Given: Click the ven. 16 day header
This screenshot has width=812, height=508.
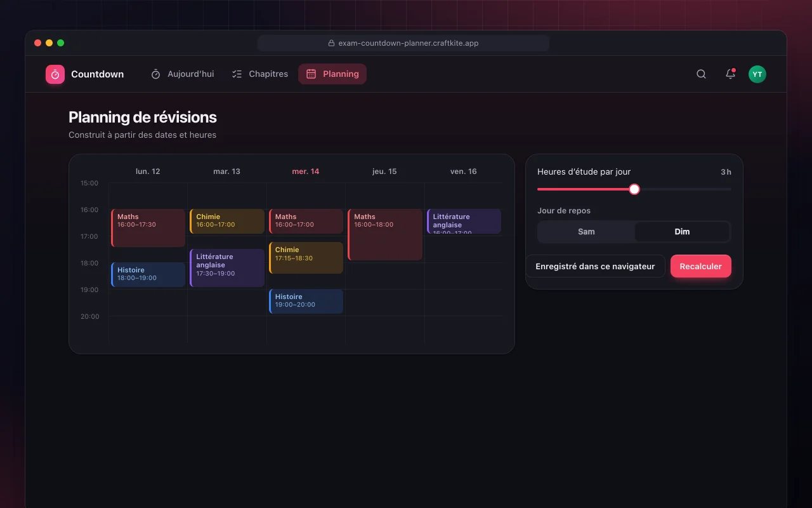Looking at the screenshot, I should coord(464,171).
